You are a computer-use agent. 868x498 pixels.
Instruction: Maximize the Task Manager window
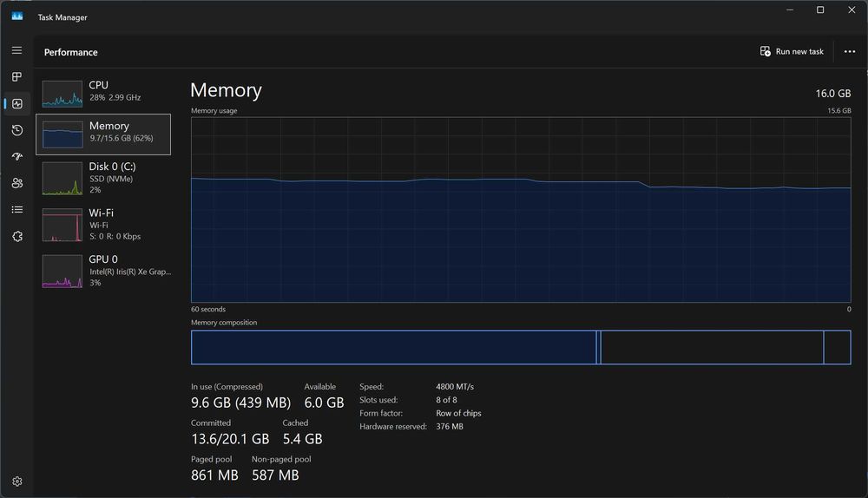(x=820, y=10)
